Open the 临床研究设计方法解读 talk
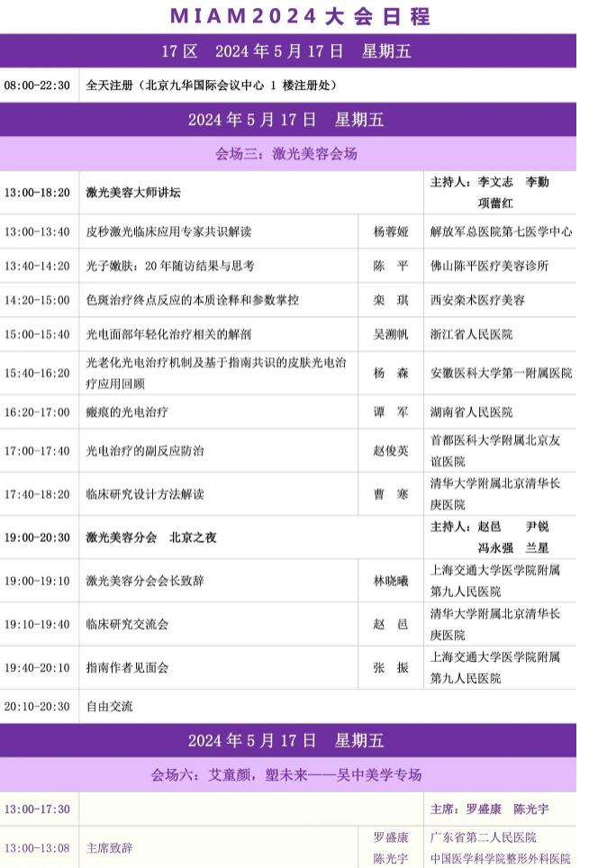The height and width of the screenshot is (868, 598). (145, 493)
